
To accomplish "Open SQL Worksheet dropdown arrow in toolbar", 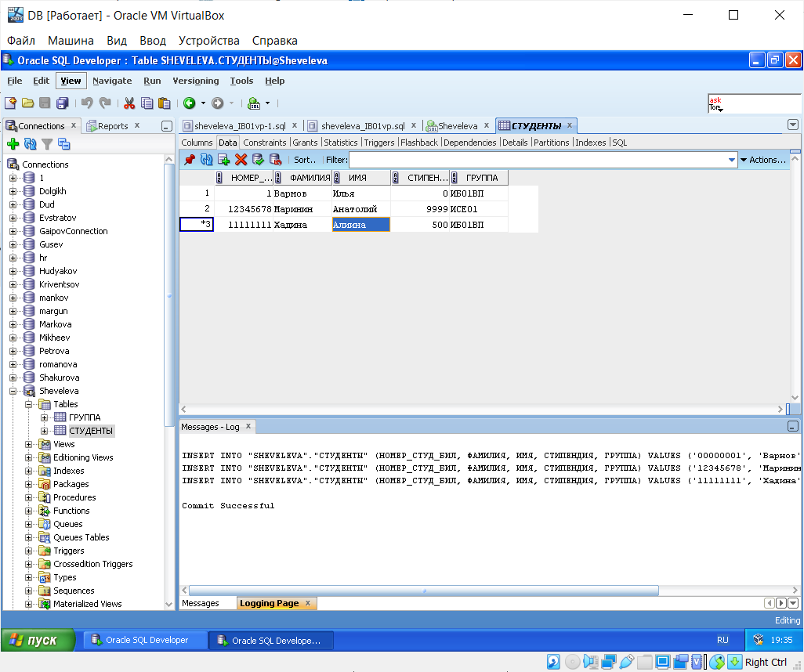I will pyautogui.click(x=267, y=103).
